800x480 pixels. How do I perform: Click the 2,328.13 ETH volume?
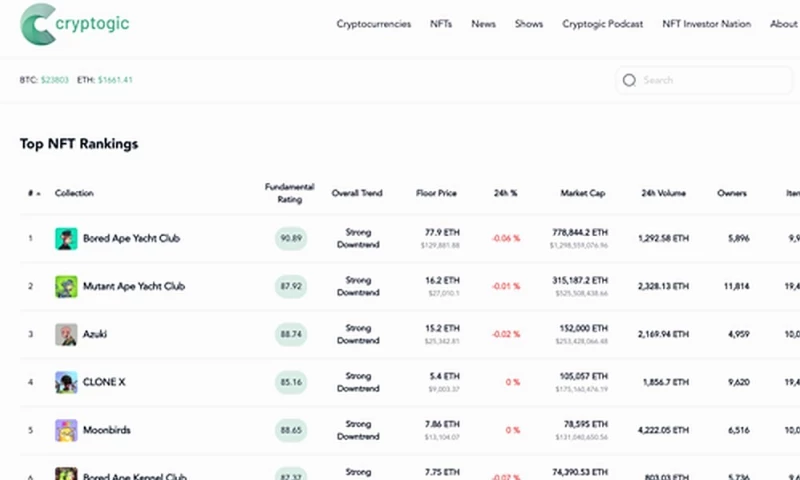tap(663, 286)
